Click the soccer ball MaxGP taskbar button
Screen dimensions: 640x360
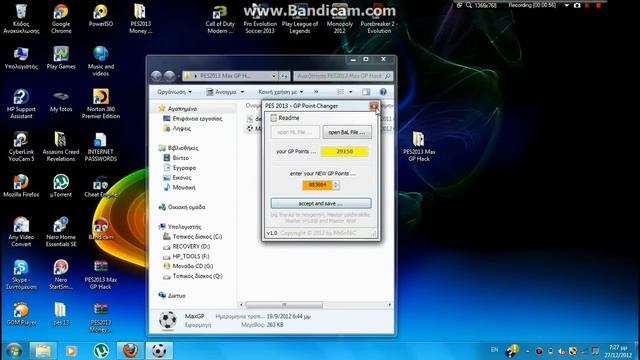[x=159, y=350]
